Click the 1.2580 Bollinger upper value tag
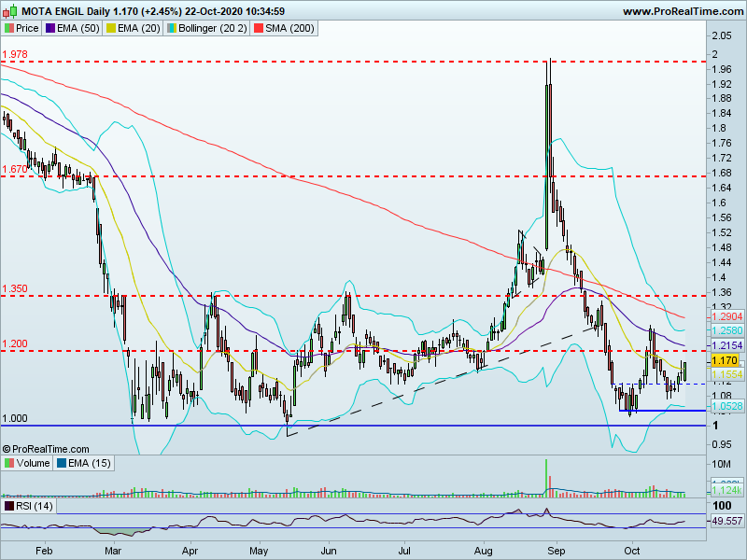Screen dimensions: 747x560 [727, 330]
